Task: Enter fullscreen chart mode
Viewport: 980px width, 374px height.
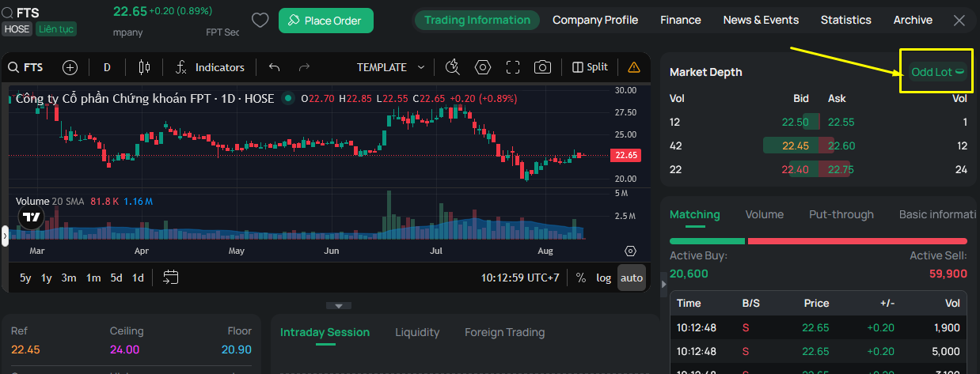Action: [x=512, y=67]
